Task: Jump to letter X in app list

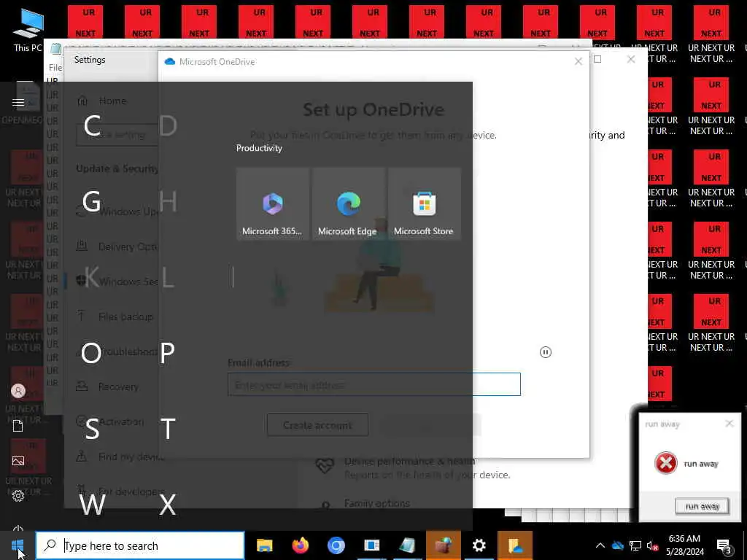Action: [x=168, y=505]
